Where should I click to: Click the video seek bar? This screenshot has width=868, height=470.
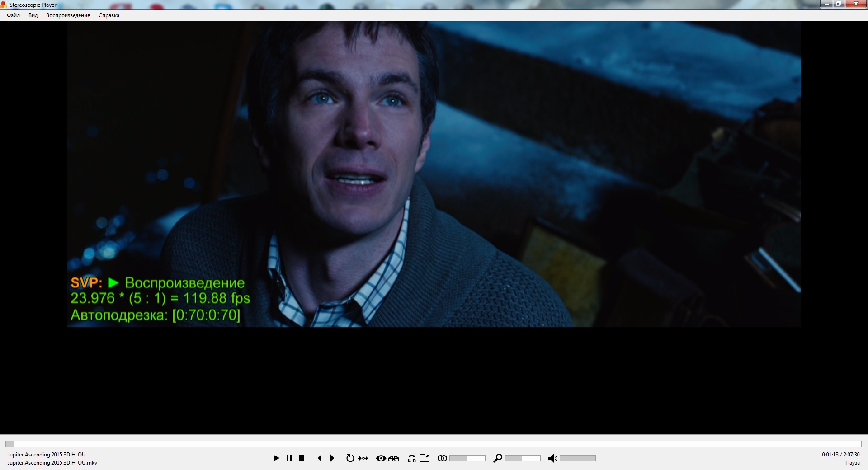click(433, 444)
